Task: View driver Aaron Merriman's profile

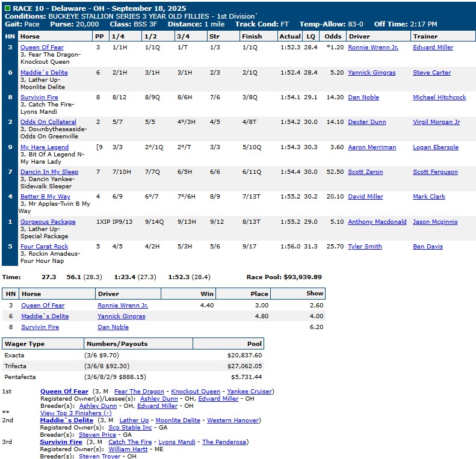Action: [x=372, y=147]
